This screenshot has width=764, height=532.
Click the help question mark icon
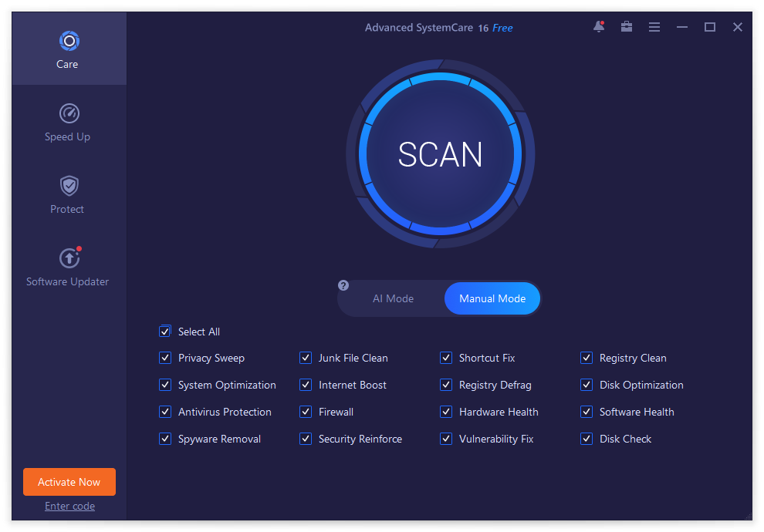pyautogui.click(x=343, y=285)
